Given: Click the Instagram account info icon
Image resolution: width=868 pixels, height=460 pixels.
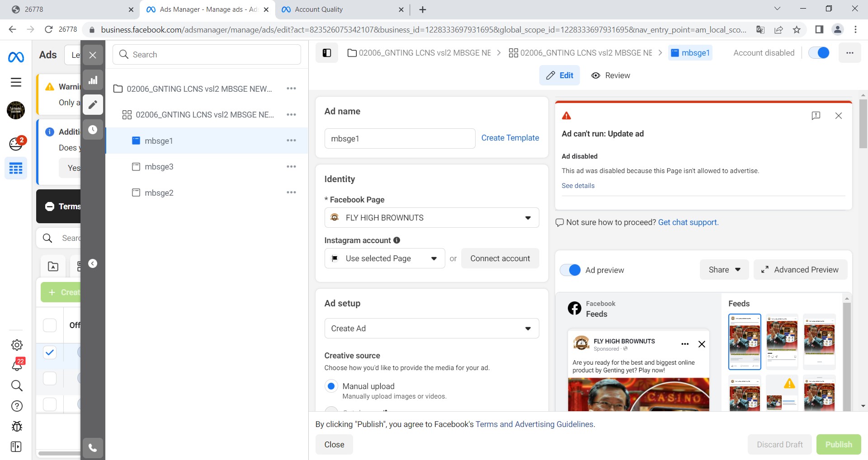Looking at the screenshot, I should 397,240.
